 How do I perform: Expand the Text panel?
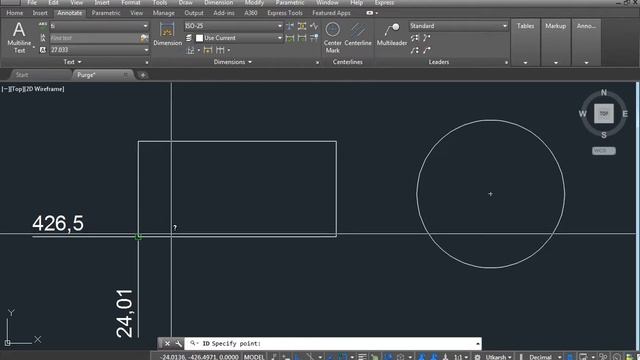point(73,62)
